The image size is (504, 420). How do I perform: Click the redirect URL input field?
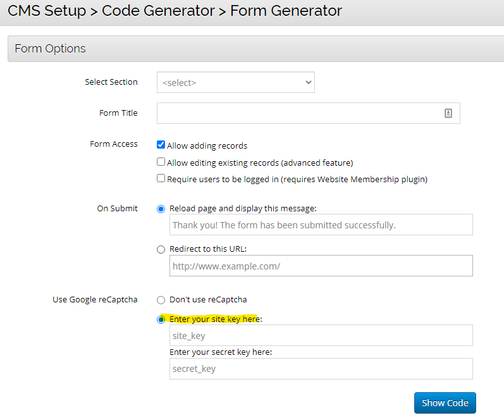(321, 266)
